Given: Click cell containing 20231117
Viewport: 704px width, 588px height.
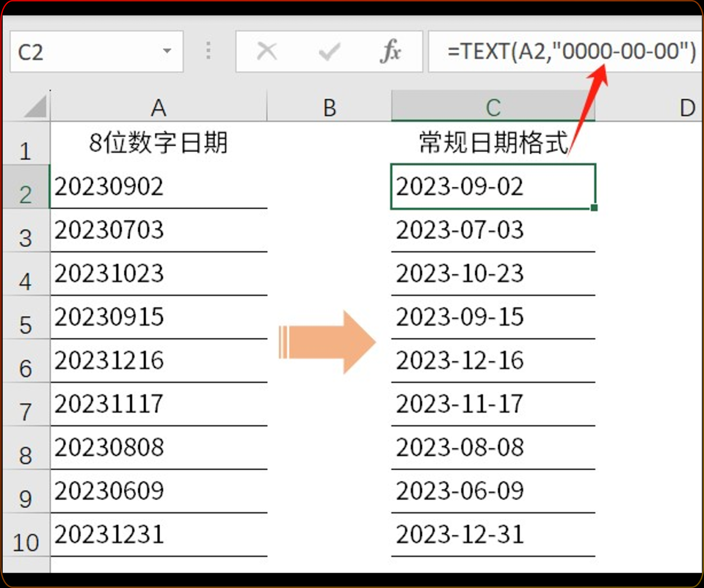Looking at the screenshot, I should tap(158, 404).
